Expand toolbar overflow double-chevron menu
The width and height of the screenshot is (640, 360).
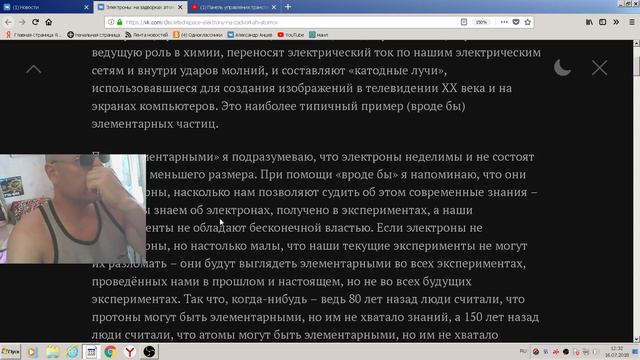point(616,22)
